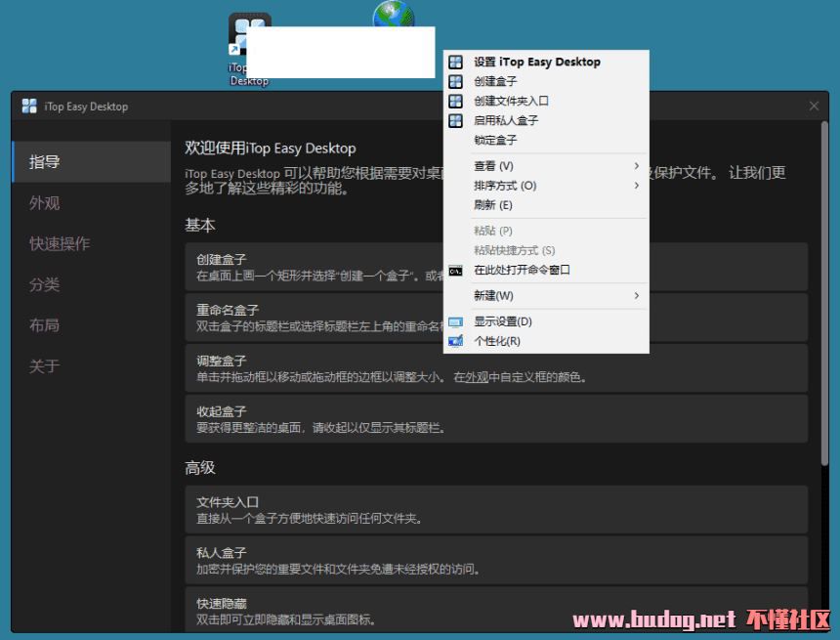Image resolution: width=840 pixels, height=640 pixels.
Task: Select the globe icon on the desktop
Action: (x=394, y=14)
